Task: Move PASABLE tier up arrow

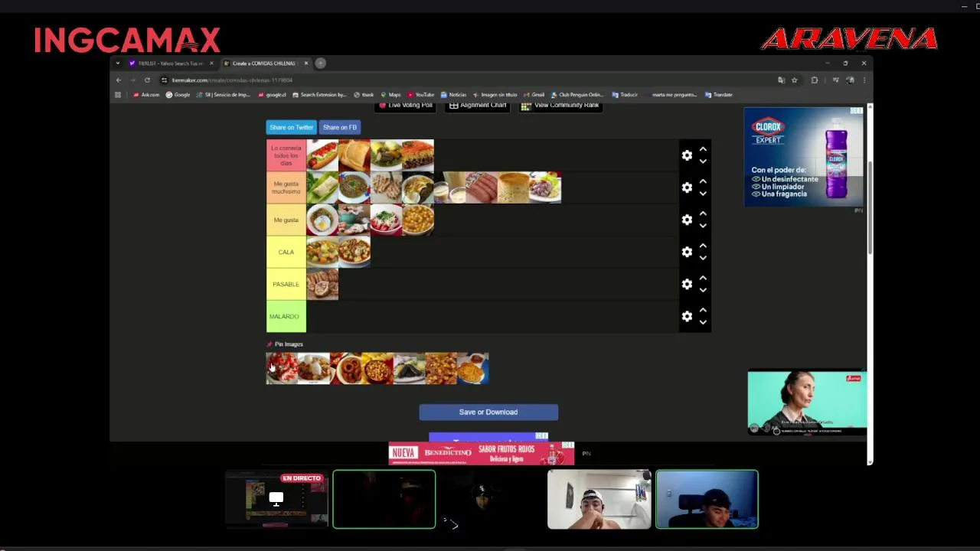Action: tap(703, 278)
